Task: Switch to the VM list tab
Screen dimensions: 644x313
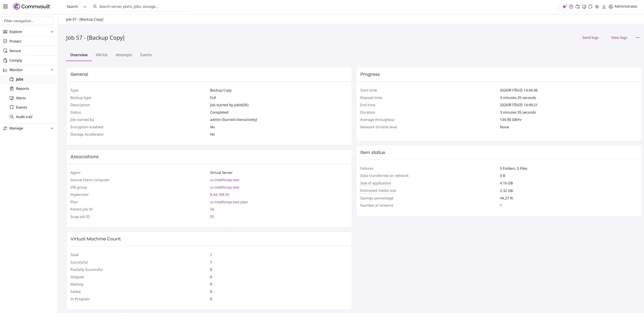Action: (102, 55)
